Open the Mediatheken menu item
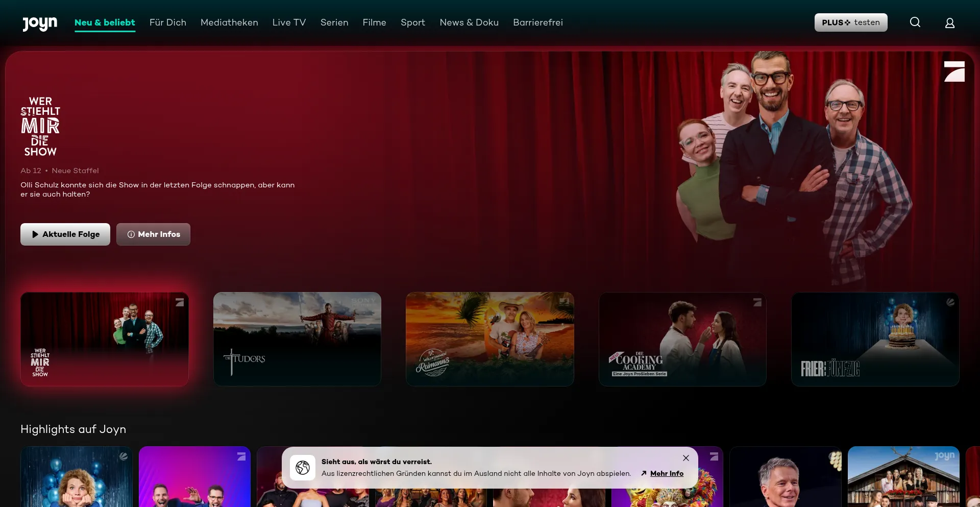The width and height of the screenshot is (980, 507). tap(229, 22)
